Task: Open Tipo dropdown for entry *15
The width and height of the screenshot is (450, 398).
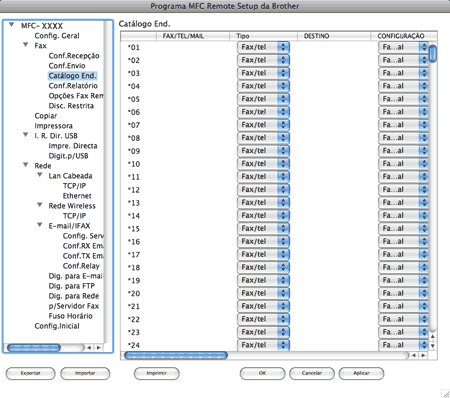Action: coord(263,228)
